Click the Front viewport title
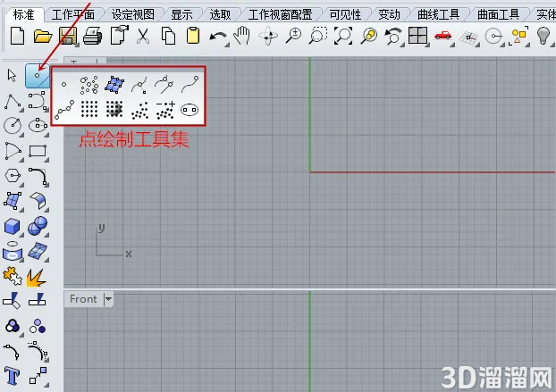The height and width of the screenshot is (392, 556). pos(83,299)
